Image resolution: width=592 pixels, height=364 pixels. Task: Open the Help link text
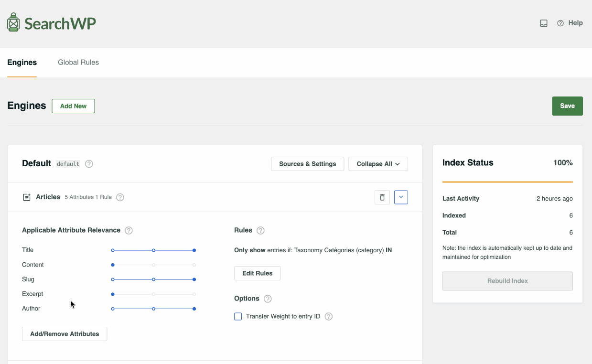(x=575, y=23)
